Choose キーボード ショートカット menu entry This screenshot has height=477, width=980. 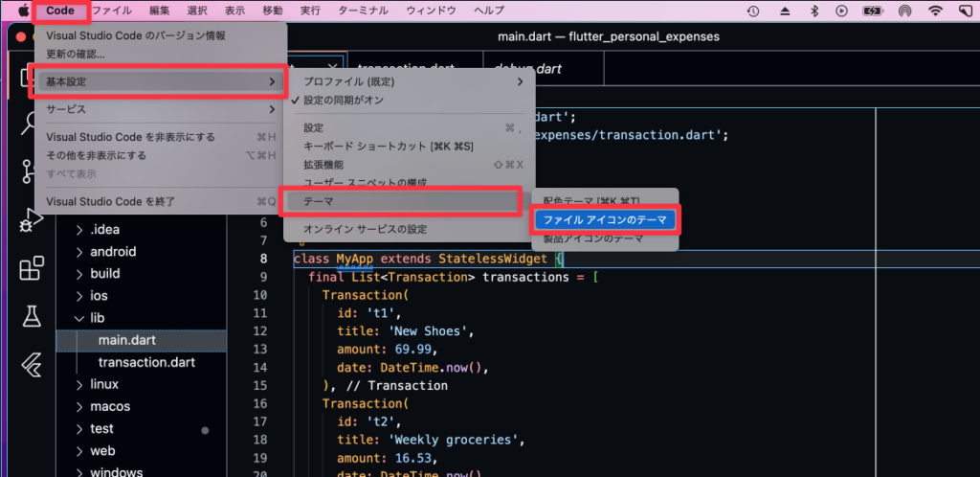(x=388, y=147)
